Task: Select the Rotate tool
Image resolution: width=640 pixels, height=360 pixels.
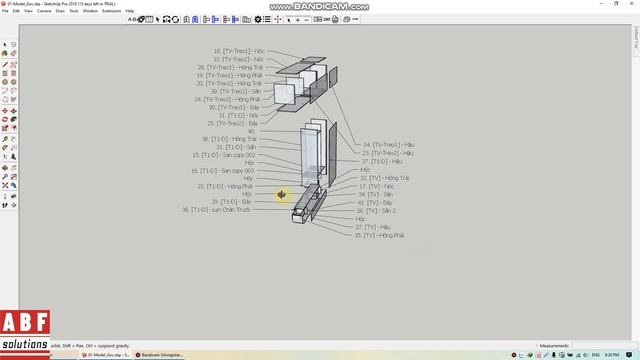Action: pyautogui.click(x=5, y=119)
